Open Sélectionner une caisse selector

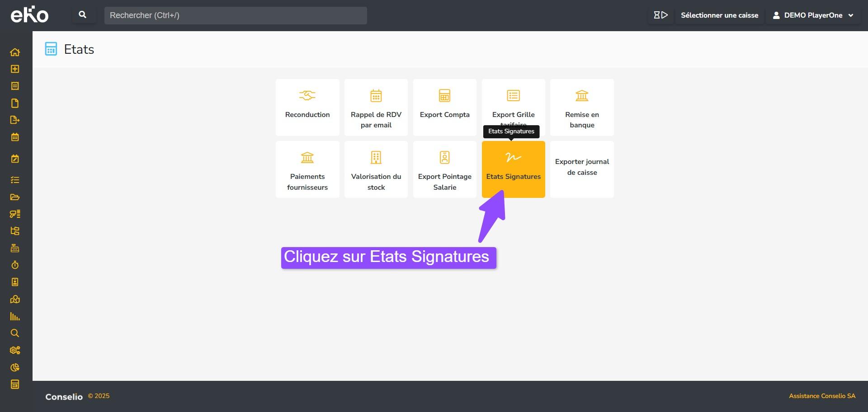point(719,15)
